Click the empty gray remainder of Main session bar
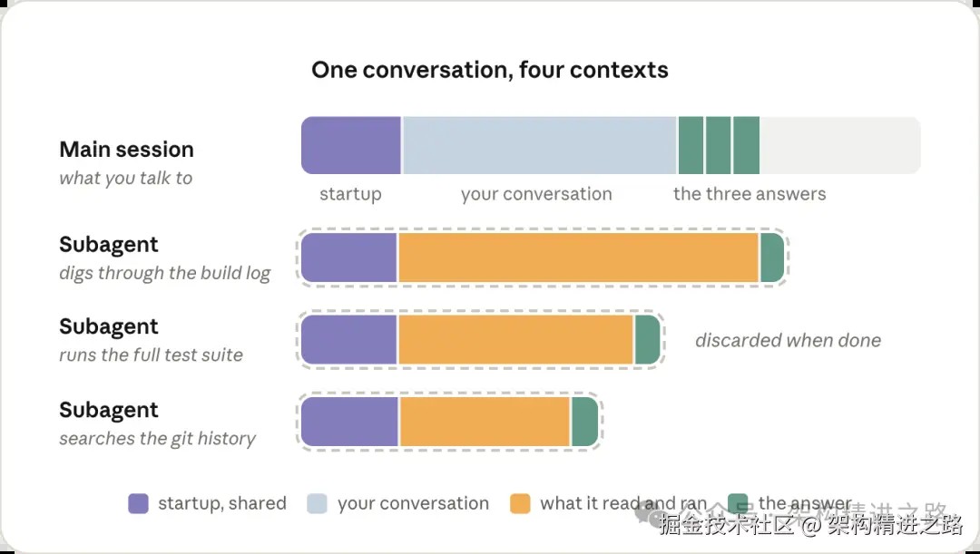980x554 pixels. (x=840, y=145)
